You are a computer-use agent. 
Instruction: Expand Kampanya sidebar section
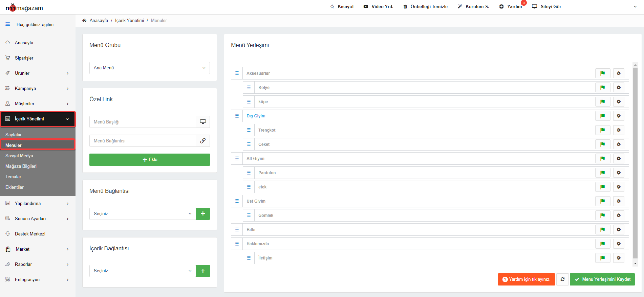click(x=38, y=88)
